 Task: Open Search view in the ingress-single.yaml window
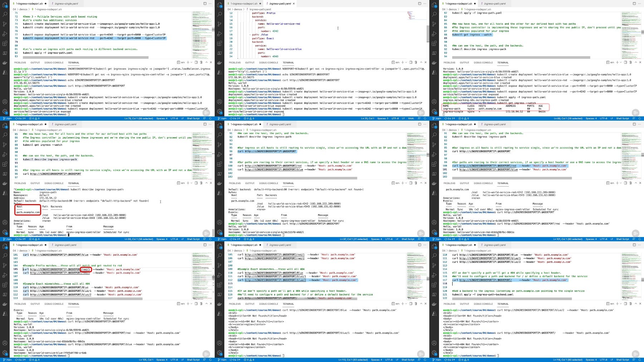click(x=5, y=14)
